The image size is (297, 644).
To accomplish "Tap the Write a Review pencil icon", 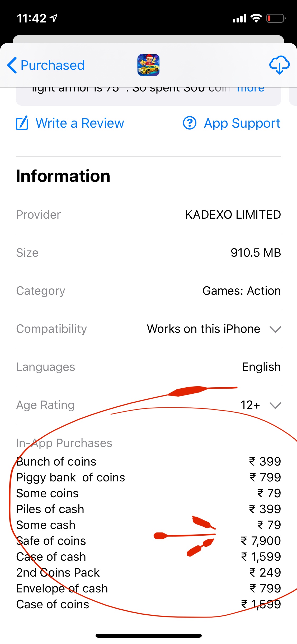I will click(22, 123).
